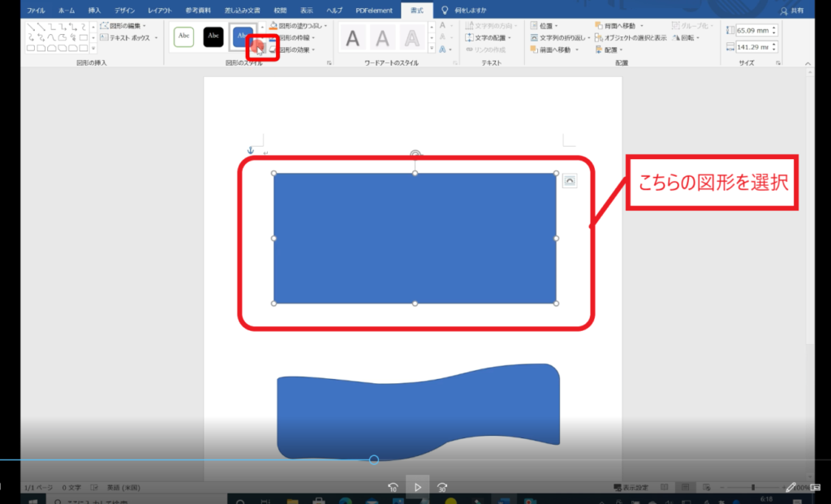Rewind the video 10 seconds

(x=393, y=488)
